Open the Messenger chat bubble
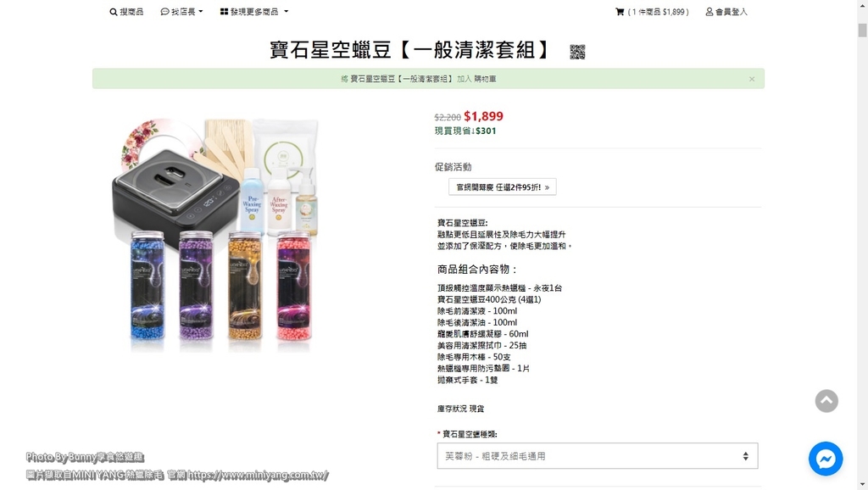 pos(826,459)
